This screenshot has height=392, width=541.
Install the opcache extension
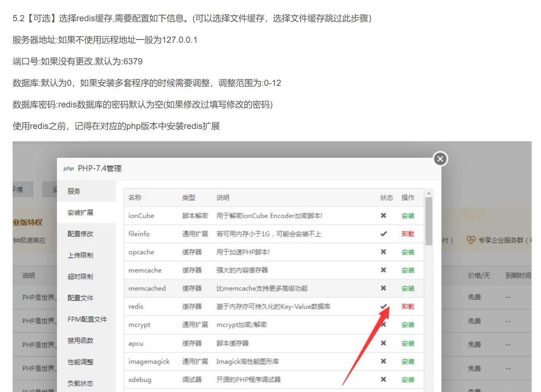coord(408,252)
